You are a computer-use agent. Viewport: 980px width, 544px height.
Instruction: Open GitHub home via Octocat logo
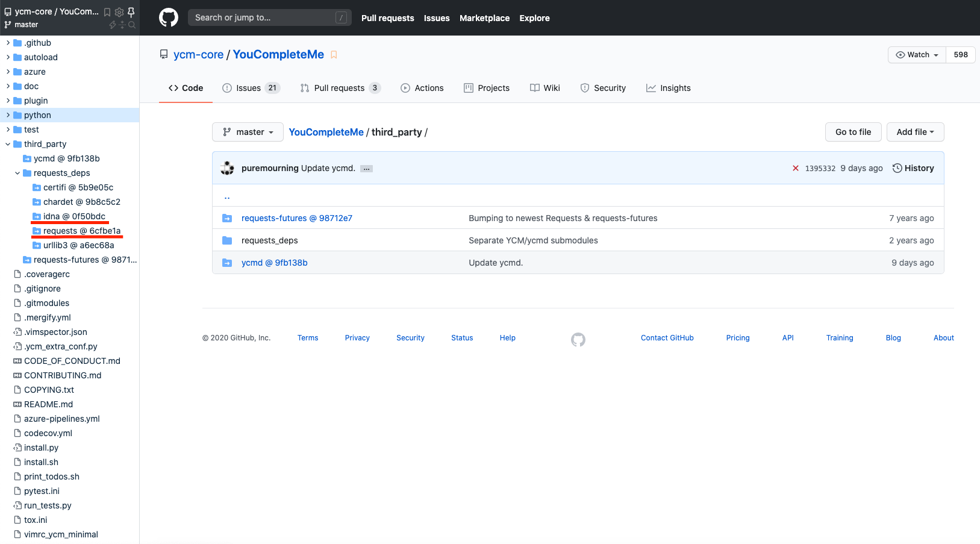169,17
